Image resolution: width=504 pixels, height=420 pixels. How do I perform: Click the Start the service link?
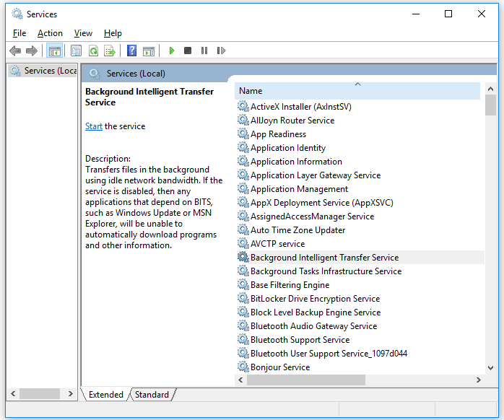(94, 126)
